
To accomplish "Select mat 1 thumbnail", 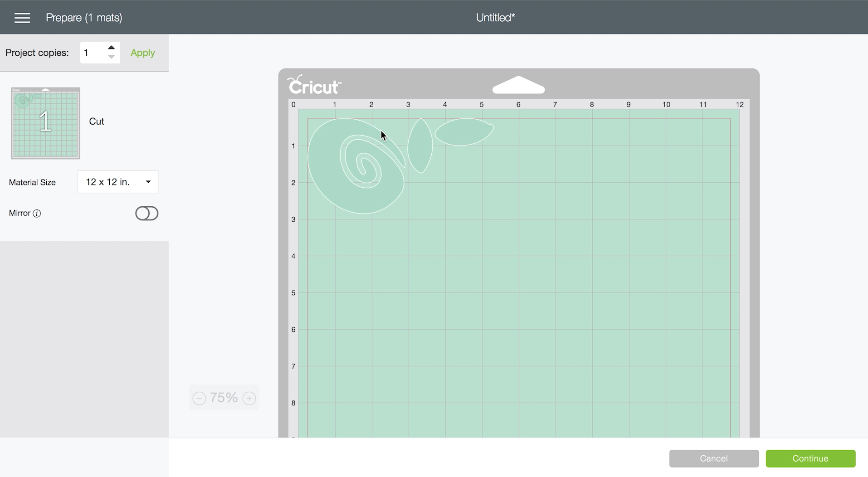I will click(45, 123).
